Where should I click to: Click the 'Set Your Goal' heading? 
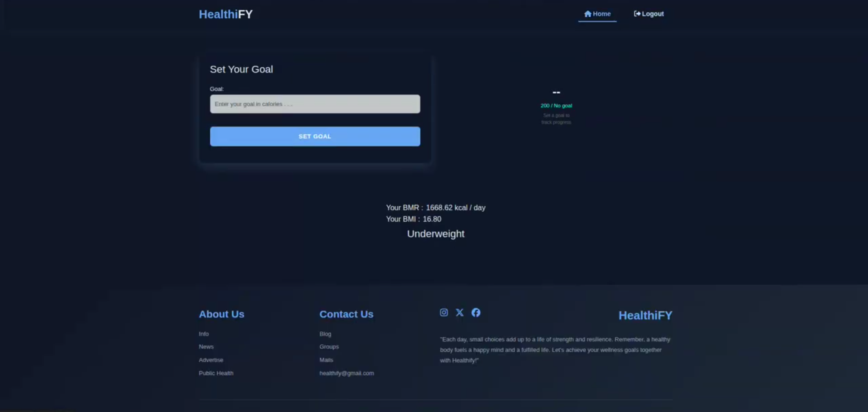tap(241, 69)
